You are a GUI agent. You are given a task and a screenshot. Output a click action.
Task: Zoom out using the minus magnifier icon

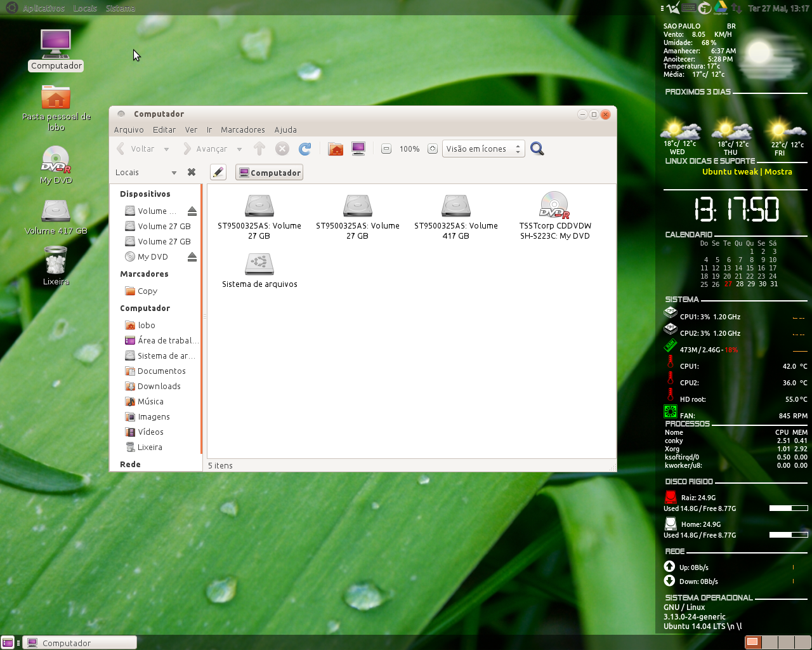[x=386, y=149]
